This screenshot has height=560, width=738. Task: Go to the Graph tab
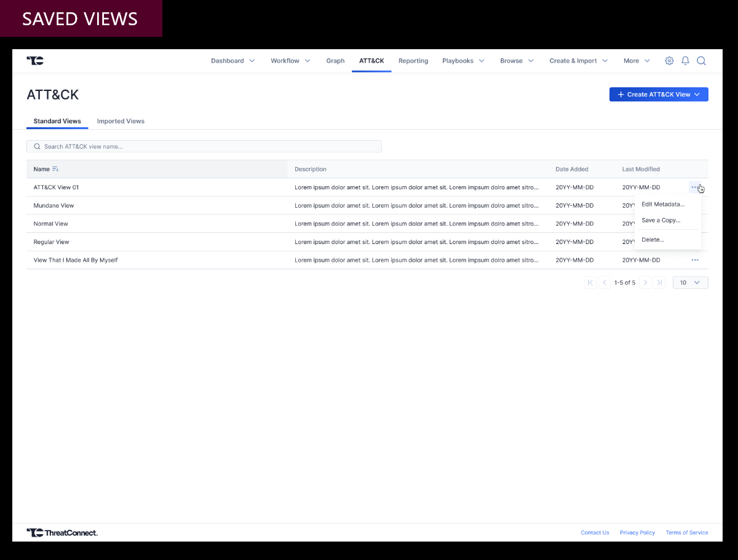[x=335, y=61]
